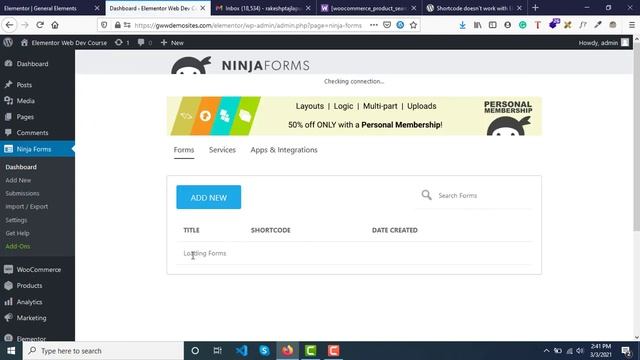The height and width of the screenshot is (360, 640).
Task: Switch to the Forms tab
Action: point(184,150)
